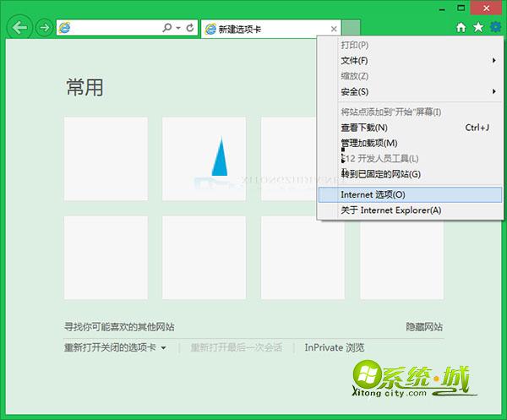The height and width of the screenshot is (420, 507).
Task: Open a new tab with the blank tab button
Action: click(352, 28)
